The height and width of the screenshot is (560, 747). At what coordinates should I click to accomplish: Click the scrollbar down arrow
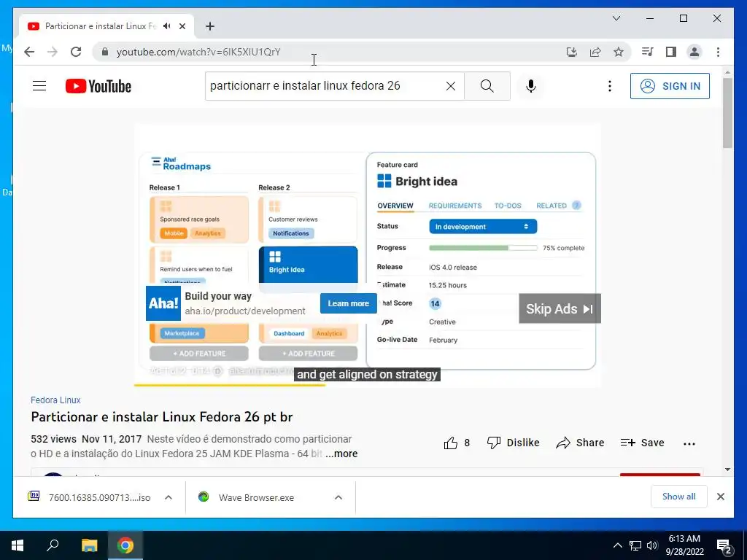(x=727, y=470)
